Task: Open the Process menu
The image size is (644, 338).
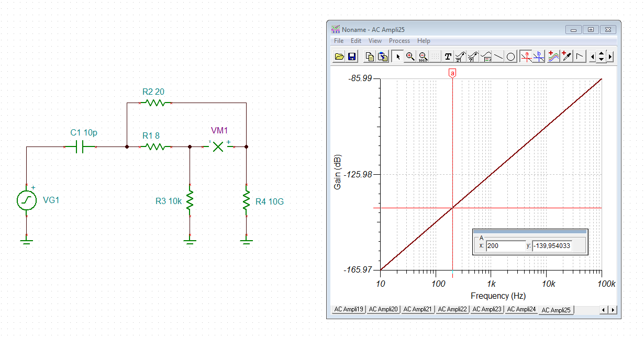Action: [x=399, y=40]
